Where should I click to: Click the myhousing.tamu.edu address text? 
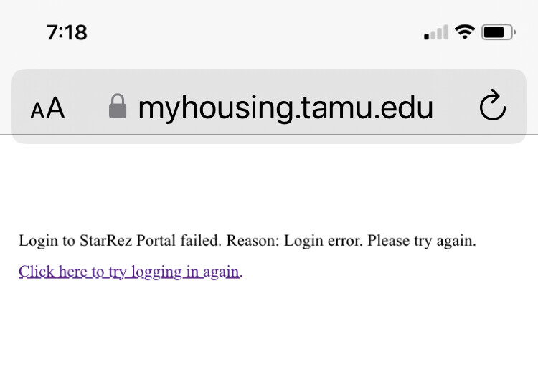285,108
